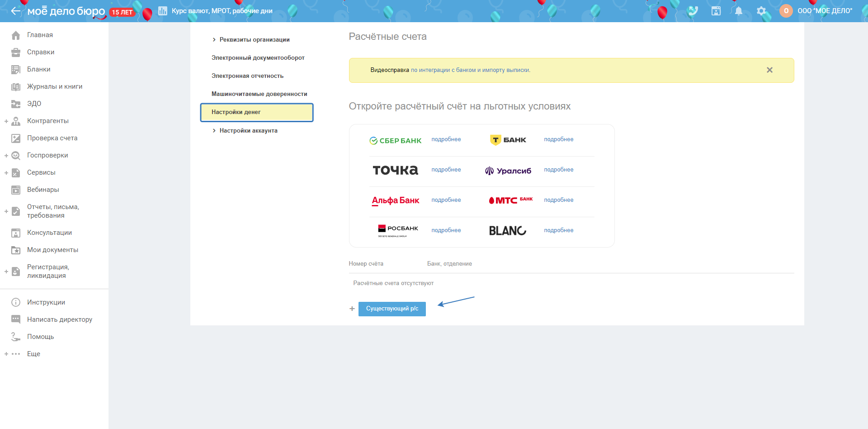Click the Главная home icon
Image resolution: width=868 pixels, height=429 pixels.
coord(16,35)
